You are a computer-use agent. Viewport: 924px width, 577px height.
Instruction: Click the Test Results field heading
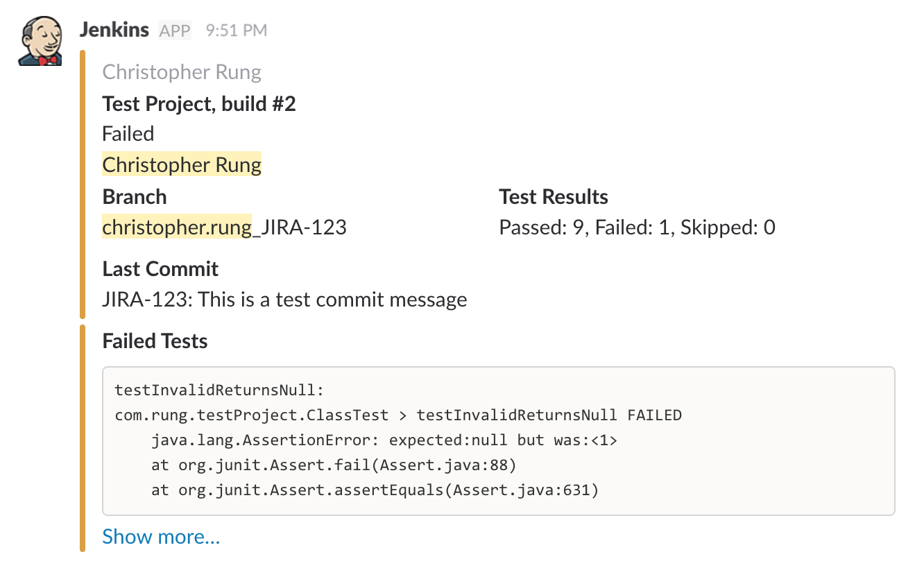tap(554, 197)
